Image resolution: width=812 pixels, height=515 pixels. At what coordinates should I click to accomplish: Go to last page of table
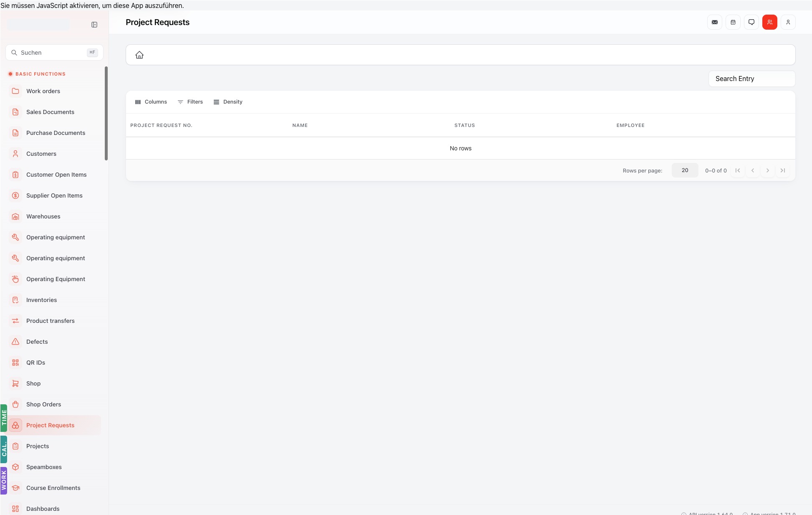tap(783, 170)
